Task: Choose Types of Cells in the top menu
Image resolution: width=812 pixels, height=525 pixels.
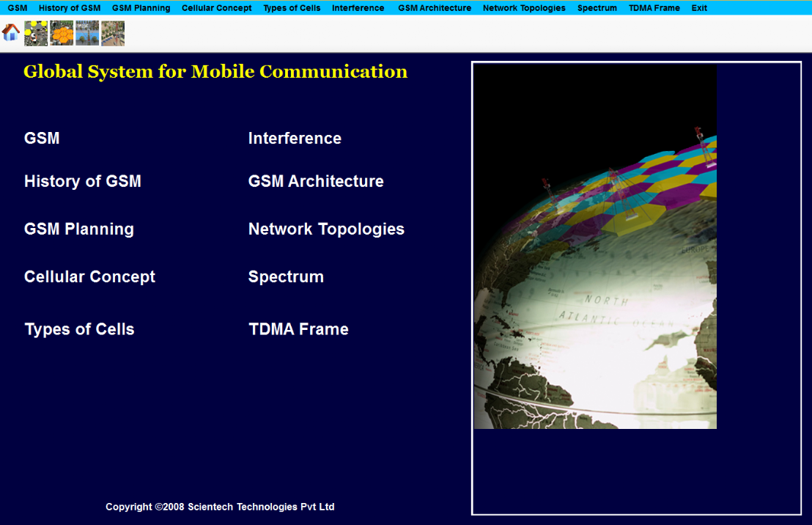Action: 292,8
